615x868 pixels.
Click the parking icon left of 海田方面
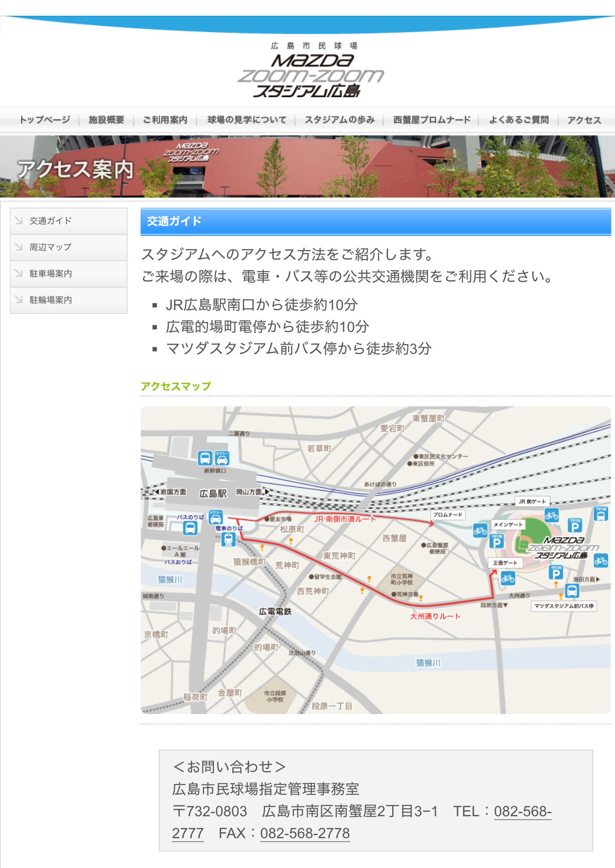click(556, 572)
